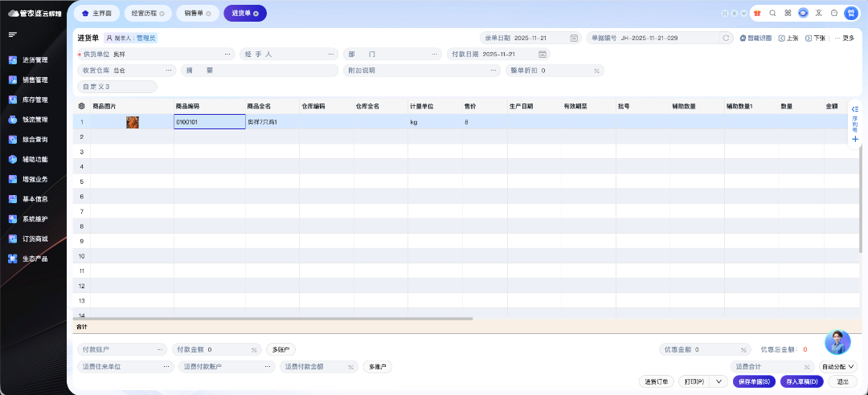The height and width of the screenshot is (395, 868).
Task: Open the 供货单位 selector ellipsis
Action: (x=227, y=54)
